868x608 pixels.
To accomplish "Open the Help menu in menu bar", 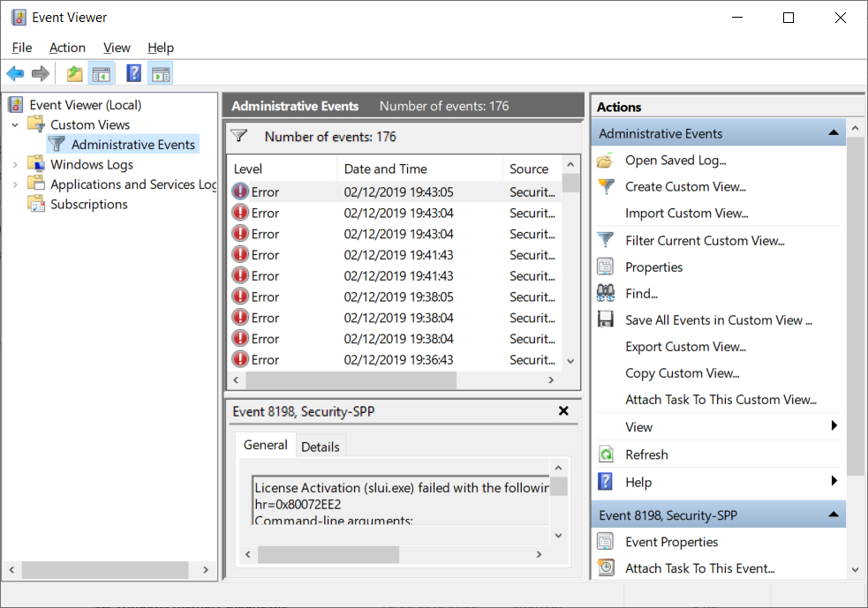I will 161,48.
